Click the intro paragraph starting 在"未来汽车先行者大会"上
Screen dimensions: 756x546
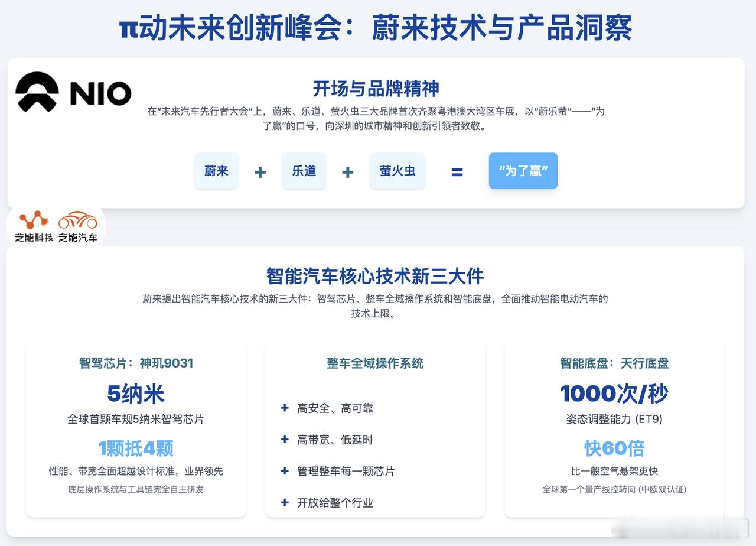coord(376,118)
